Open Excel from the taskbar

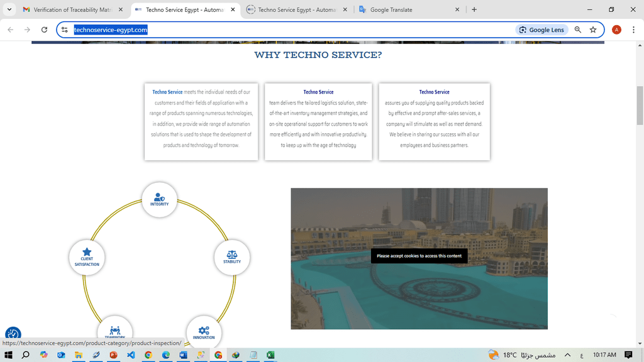(x=270, y=355)
